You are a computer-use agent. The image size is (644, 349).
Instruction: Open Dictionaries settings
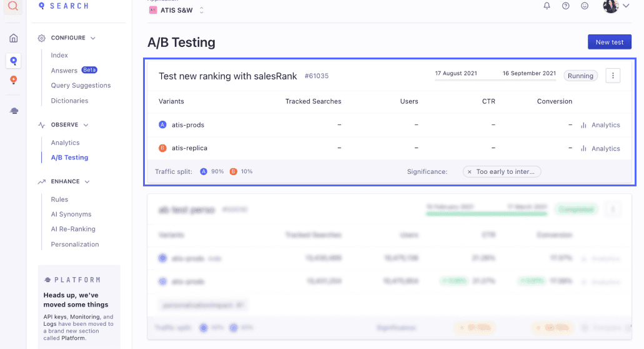pyautogui.click(x=69, y=101)
